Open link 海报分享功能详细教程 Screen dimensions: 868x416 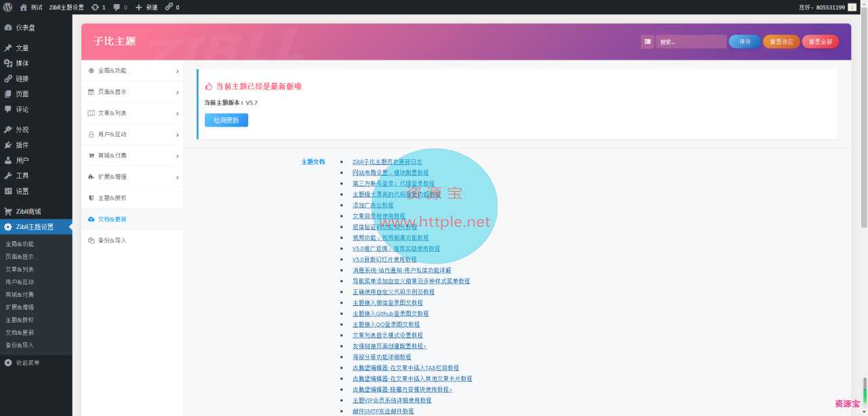[382, 357]
